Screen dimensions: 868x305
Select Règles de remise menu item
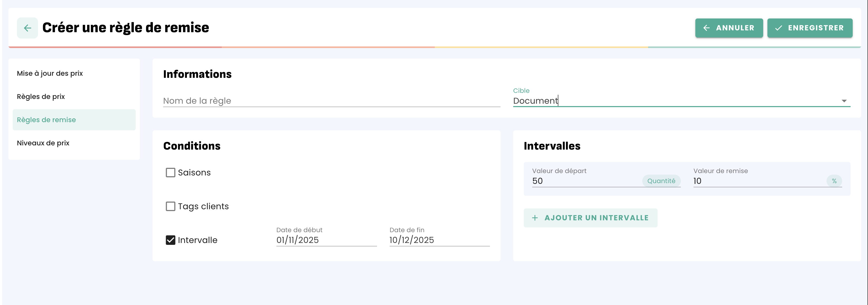coord(46,120)
